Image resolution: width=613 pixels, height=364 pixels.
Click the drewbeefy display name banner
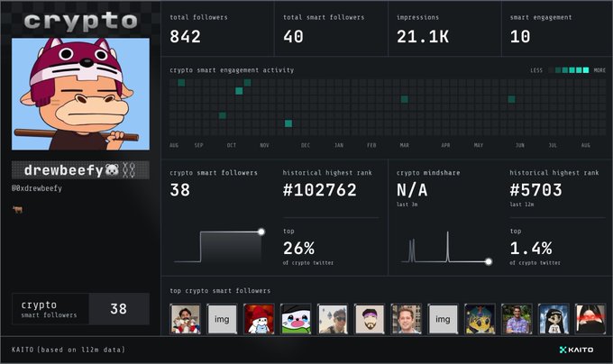80,170
